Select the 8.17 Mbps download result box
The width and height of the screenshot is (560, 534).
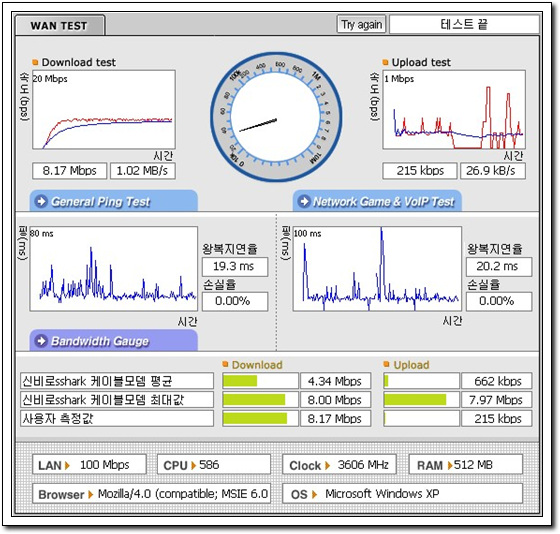[70, 171]
